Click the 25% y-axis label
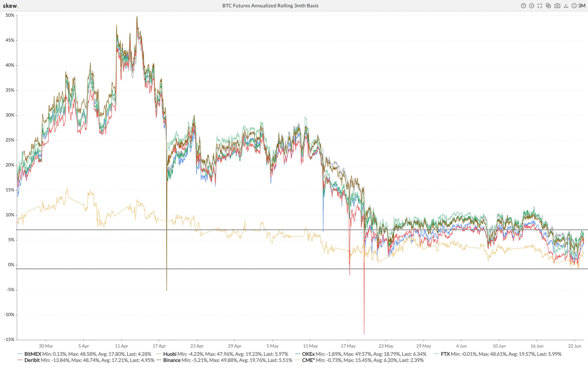This screenshot has height=368, width=588. 10,140
